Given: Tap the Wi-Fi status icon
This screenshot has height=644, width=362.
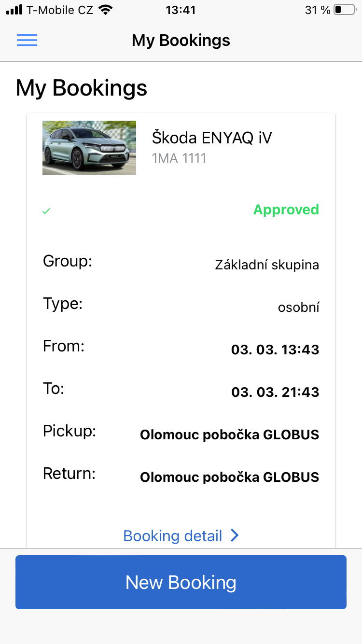Looking at the screenshot, I should click(x=104, y=10).
